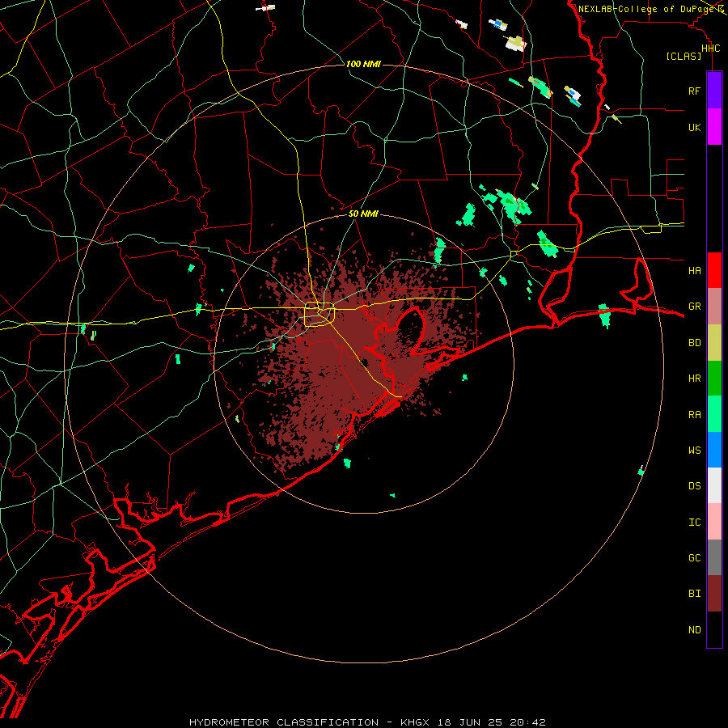Image resolution: width=728 pixels, height=728 pixels.
Task: Click the HHC product code text
Action: point(710,49)
